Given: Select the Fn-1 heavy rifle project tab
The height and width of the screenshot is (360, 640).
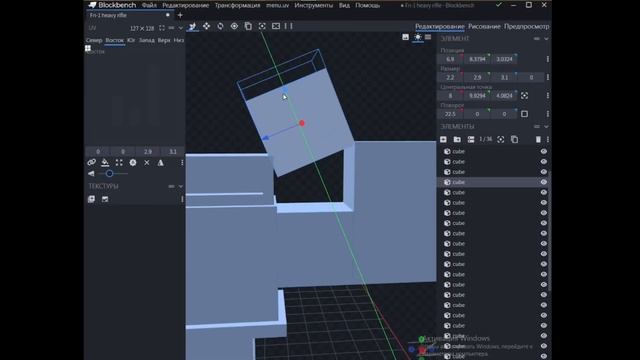Looking at the screenshot, I should point(129,15).
